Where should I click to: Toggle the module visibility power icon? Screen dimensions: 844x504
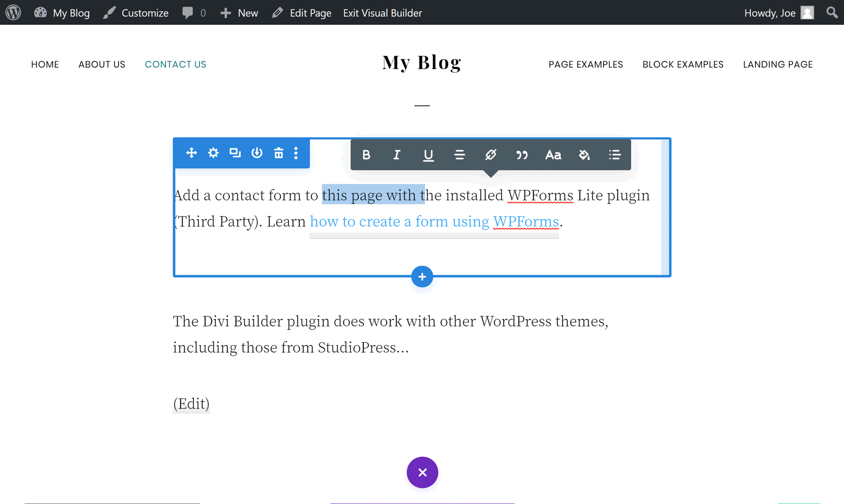pyautogui.click(x=256, y=152)
